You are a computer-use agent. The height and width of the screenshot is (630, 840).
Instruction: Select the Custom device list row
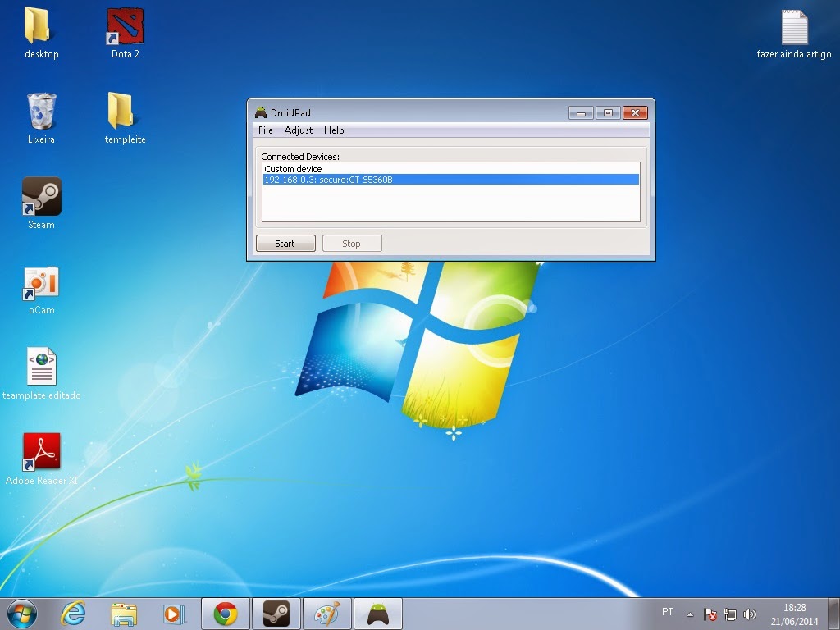450,169
